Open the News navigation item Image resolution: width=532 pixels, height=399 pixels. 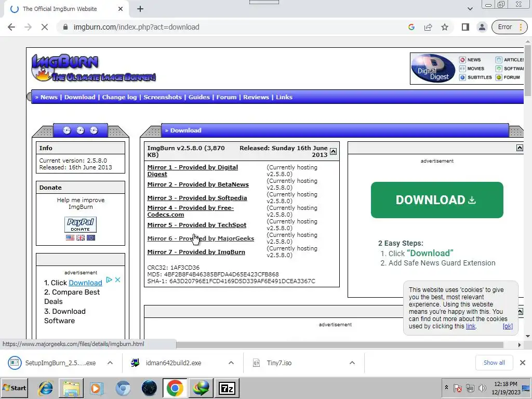point(49,97)
